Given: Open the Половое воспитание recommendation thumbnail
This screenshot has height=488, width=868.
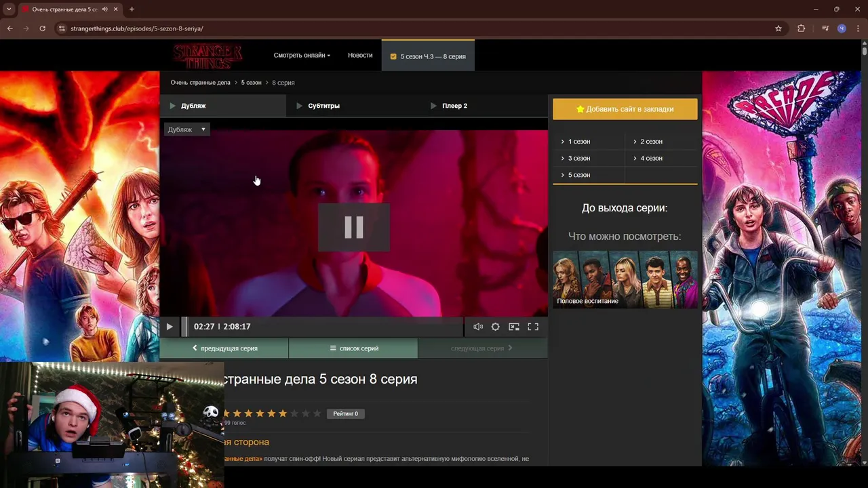Looking at the screenshot, I should [x=625, y=279].
